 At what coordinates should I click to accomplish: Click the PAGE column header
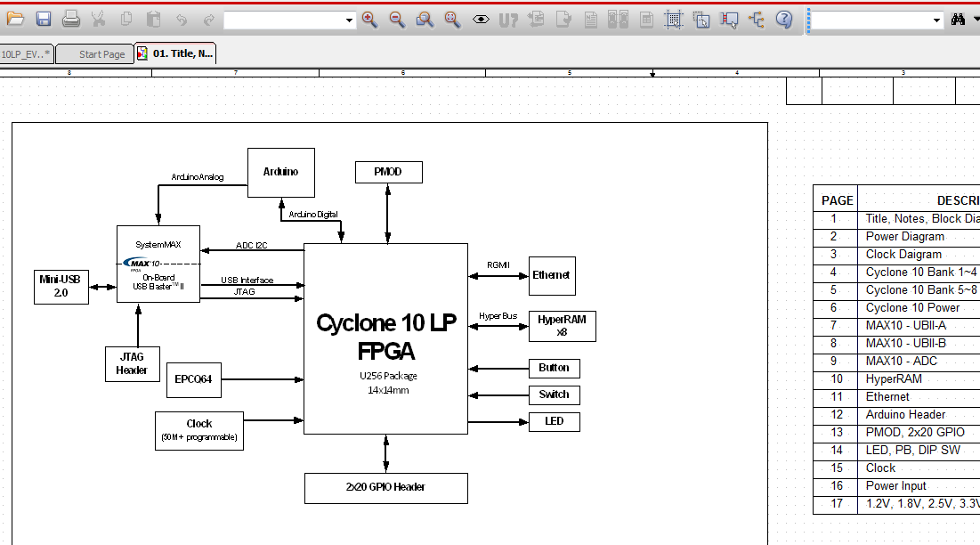[x=837, y=200]
